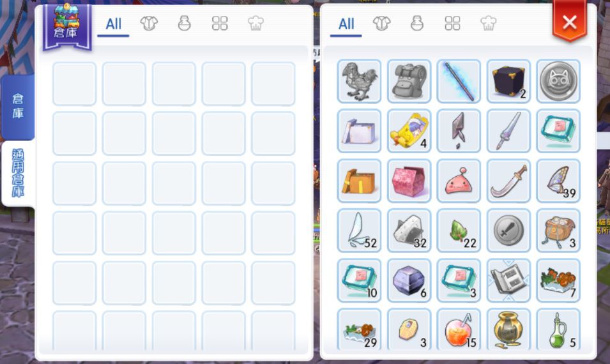Select the dark cube box with count 2
Screen dimensions: 610x364
[x=508, y=81]
